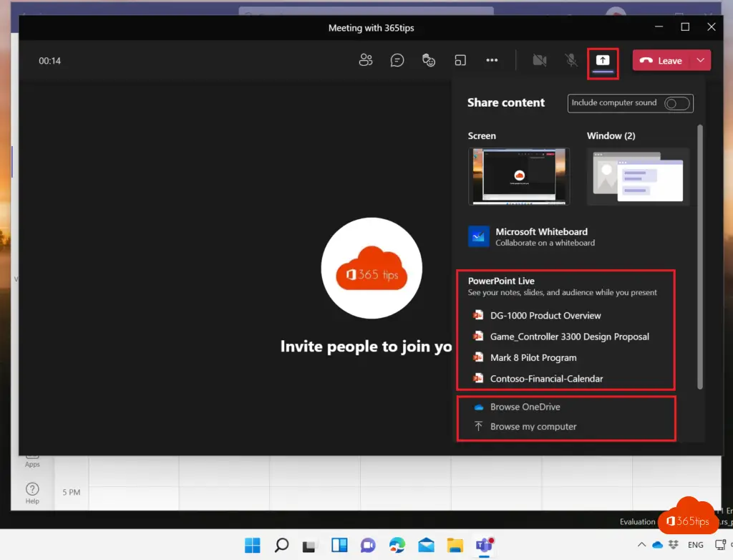This screenshot has width=733, height=560.
Task: Click the OneDrive cloud icon in Share panel
Action: [479, 407]
